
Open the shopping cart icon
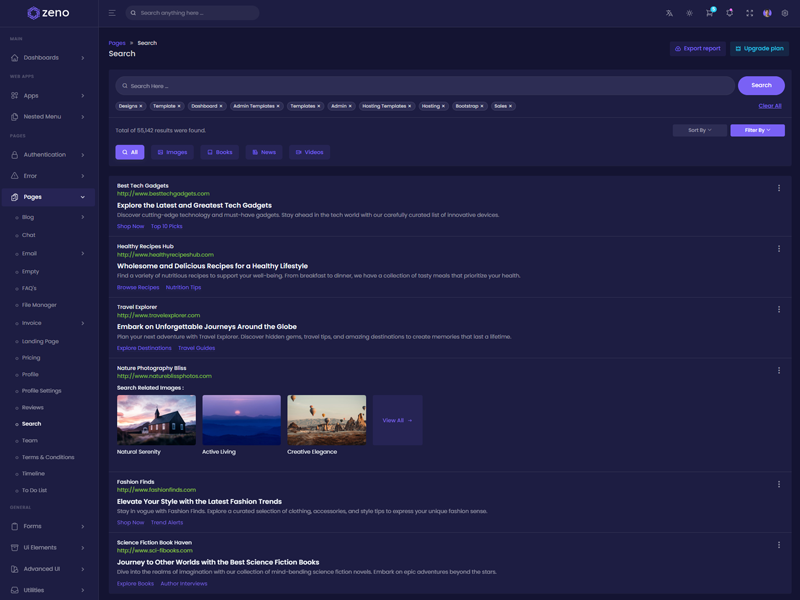(709, 13)
